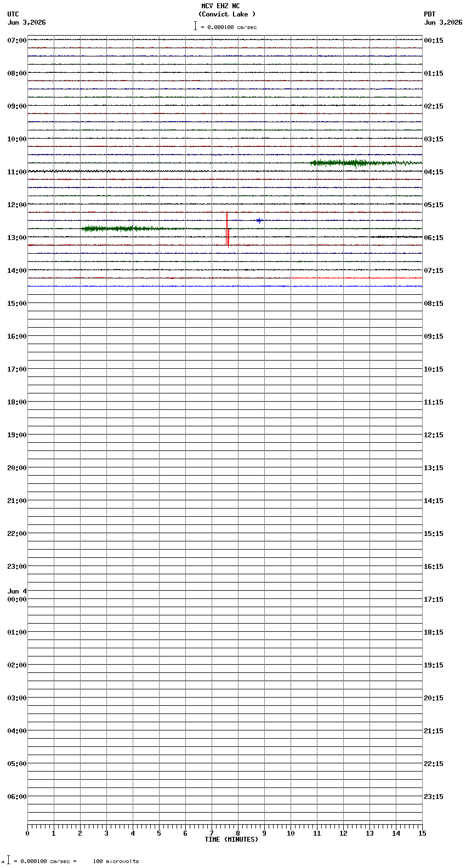Click the 'Jun 3,2026' date under PDT
This screenshot has height=868, width=466.
(443, 22)
